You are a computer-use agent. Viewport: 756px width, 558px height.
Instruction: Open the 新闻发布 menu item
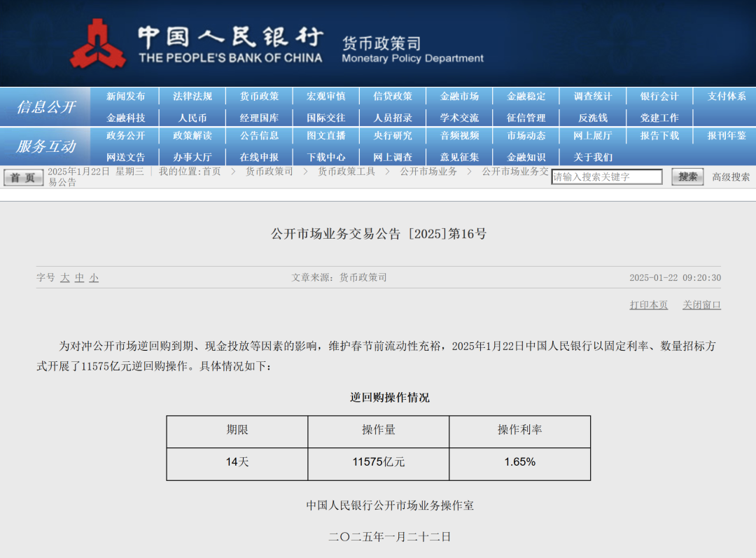click(x=126, y=97)
